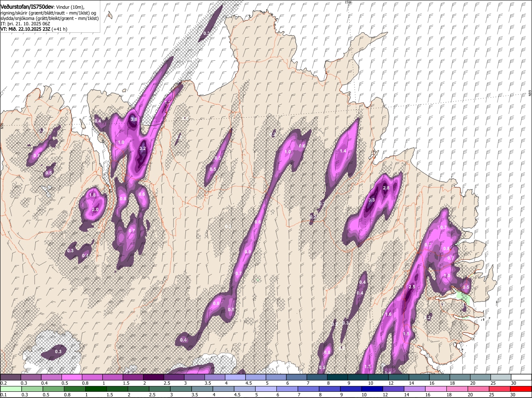Click the snow legend swatch between 0.2 and 0.3
The image size is (532, 398).
pyautogui.click(x=10, y=377)
